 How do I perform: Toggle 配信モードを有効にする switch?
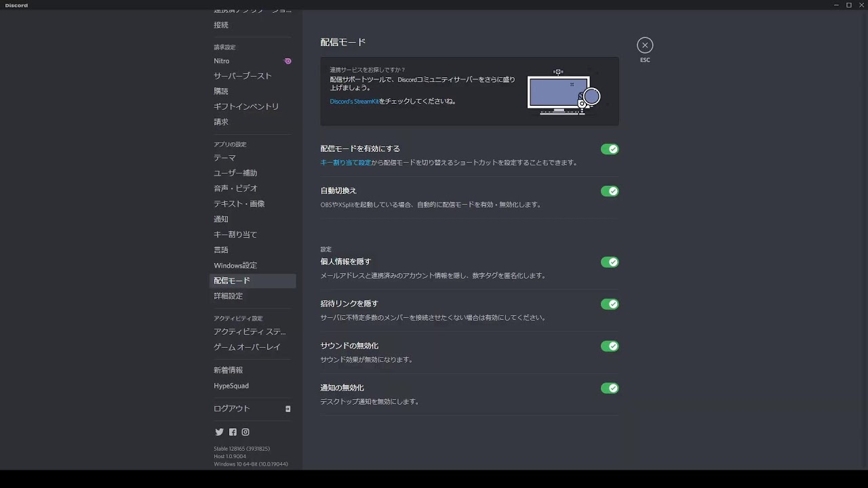point(610,149)
